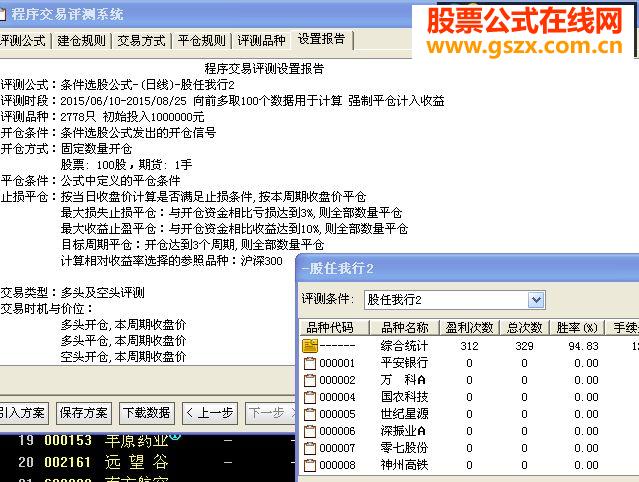This screenshot has width=639, height=482.
Task: Click the 多头开仓, 本周期收盘价 line
Action: tap(123, 325)
